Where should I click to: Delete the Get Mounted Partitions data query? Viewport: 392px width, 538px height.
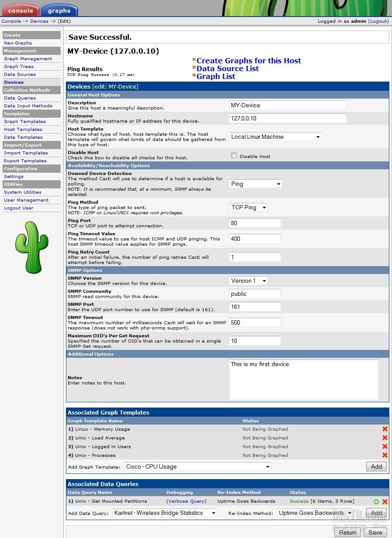coord(385,502)
